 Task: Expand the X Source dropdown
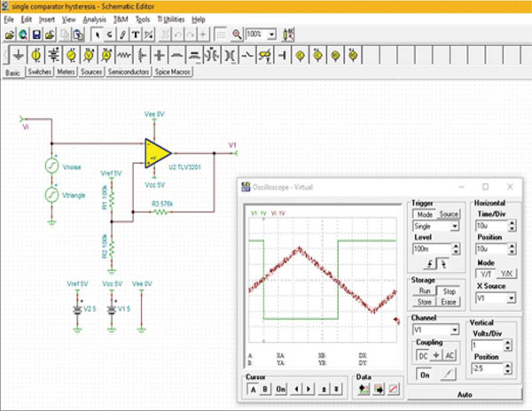point(511,299)
